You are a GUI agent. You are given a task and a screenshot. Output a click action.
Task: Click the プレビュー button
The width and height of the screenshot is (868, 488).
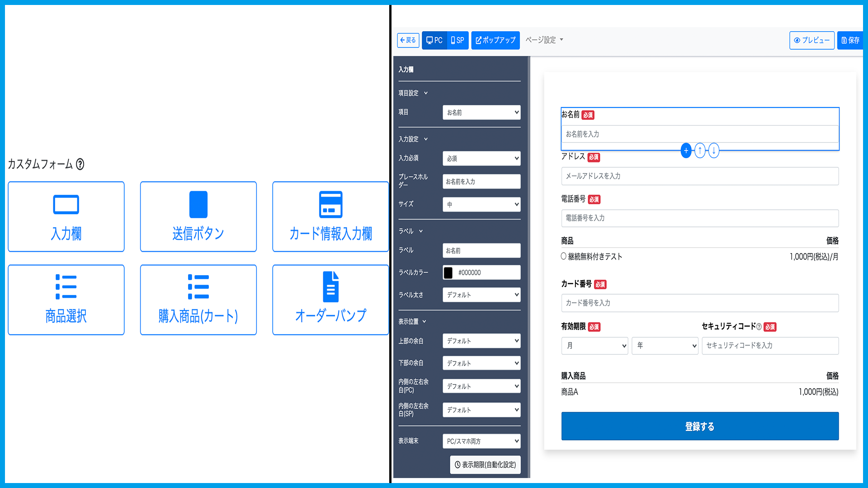pyautogui.click(x=811, y=40)
